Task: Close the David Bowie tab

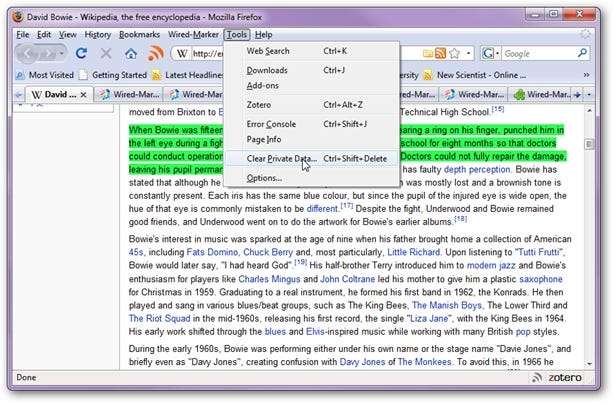Action: [84, 95]
